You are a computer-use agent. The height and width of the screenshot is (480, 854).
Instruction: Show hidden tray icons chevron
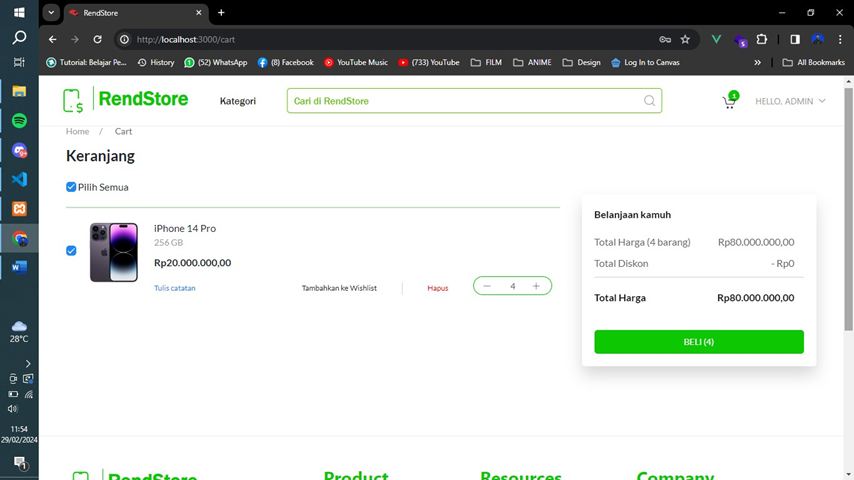coord(28,363)
